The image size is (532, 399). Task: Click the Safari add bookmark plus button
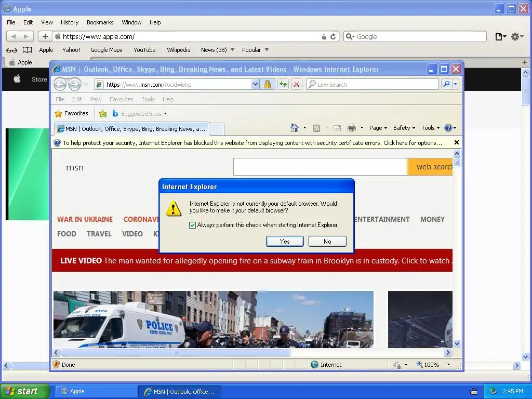(x=45, y=36)
